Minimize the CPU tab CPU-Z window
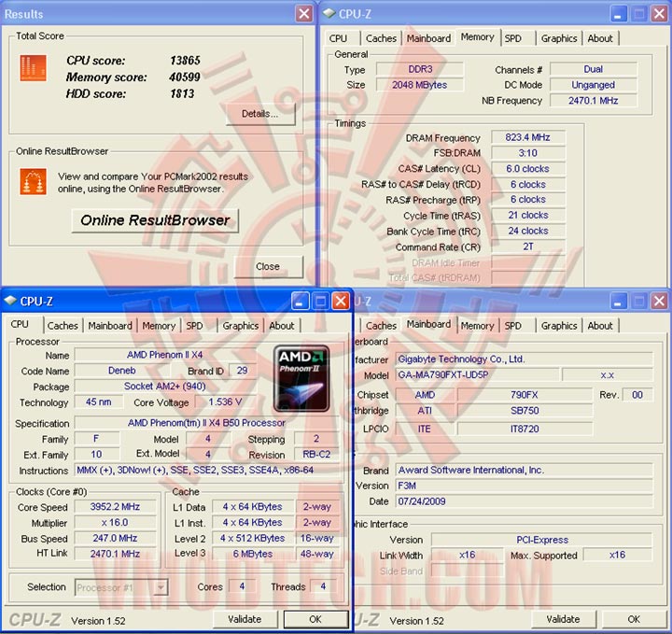This screenshot has width=672, height=634. [300, 301]
